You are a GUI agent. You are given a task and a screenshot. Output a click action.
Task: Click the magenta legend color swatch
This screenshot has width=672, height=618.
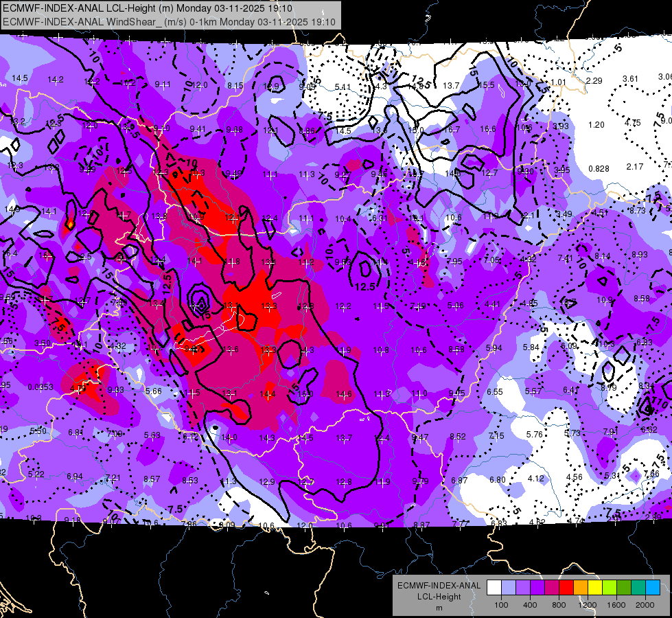point(552,588)
